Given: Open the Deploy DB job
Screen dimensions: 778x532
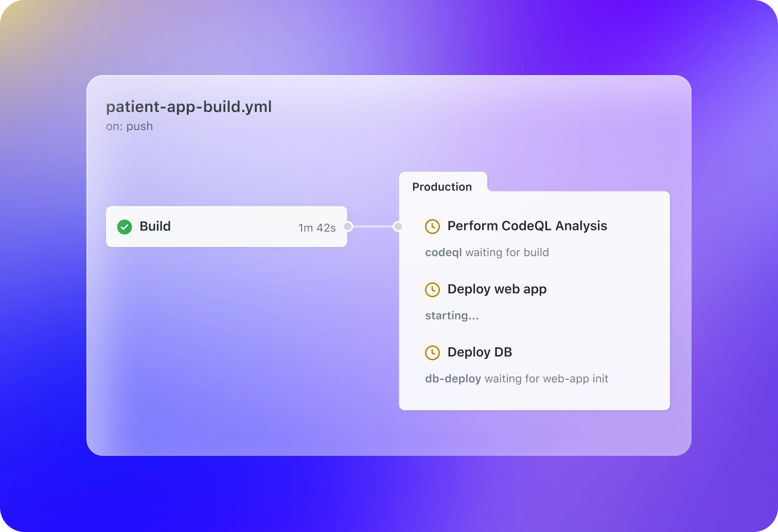Looking at the screenshot, I should click(x=480, y=352).
